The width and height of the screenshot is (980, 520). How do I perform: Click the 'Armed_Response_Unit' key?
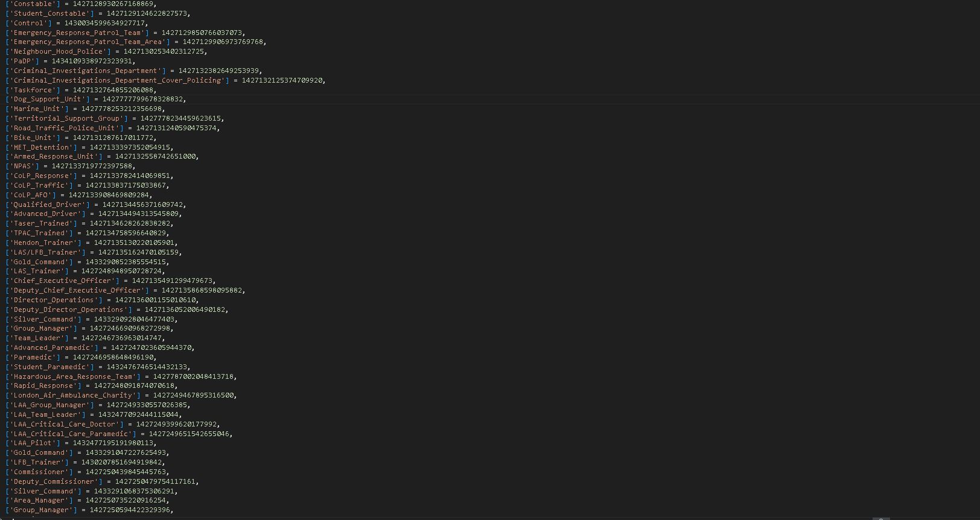(x=54, y=157)
